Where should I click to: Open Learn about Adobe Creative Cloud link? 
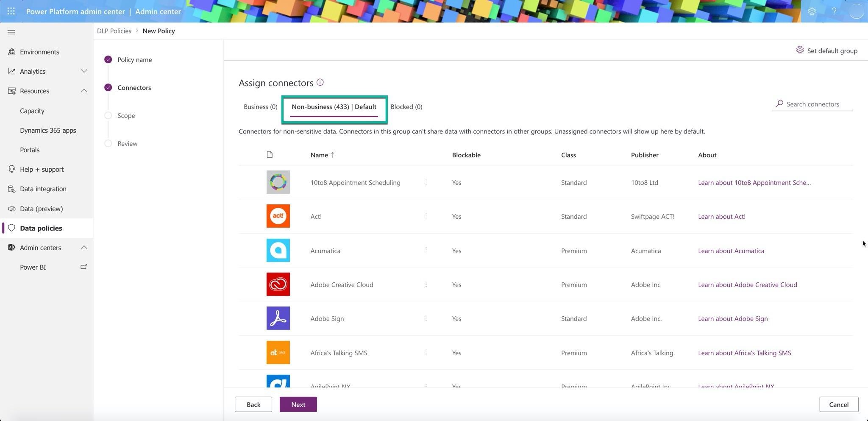coord(748,284)
